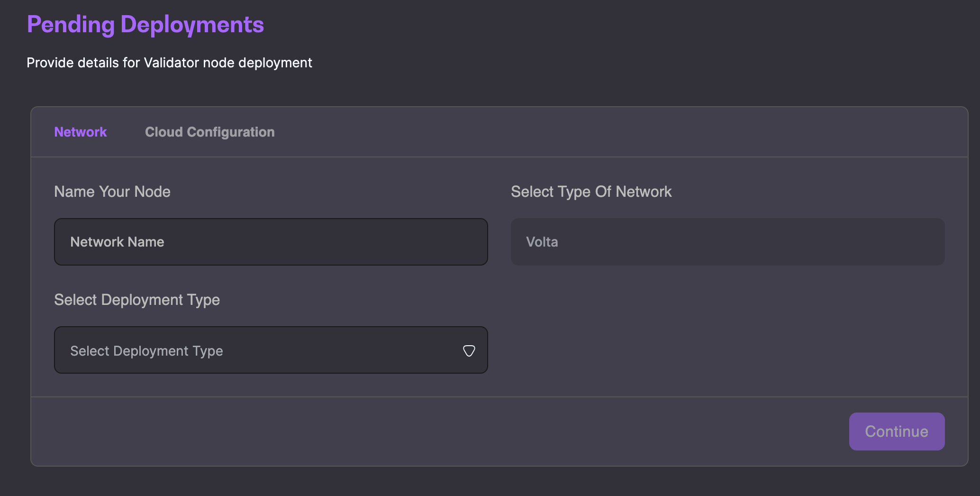The width and height of the screenshot is (980, 496).
Task: Open the Select Deployment Type dropdown
Action: tap(270, 350)
